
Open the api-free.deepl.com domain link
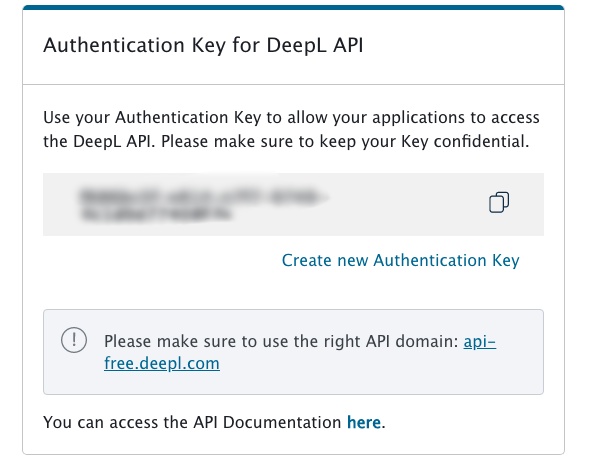tap(300, 352)
